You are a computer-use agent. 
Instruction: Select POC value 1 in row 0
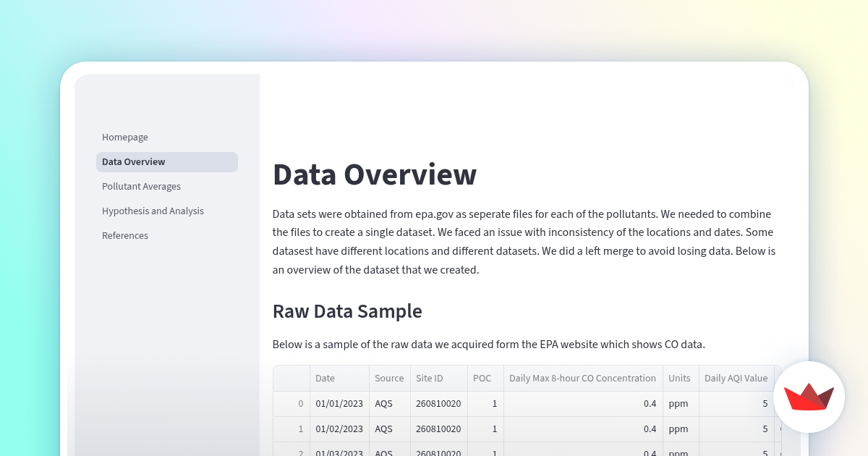(485, 404)
